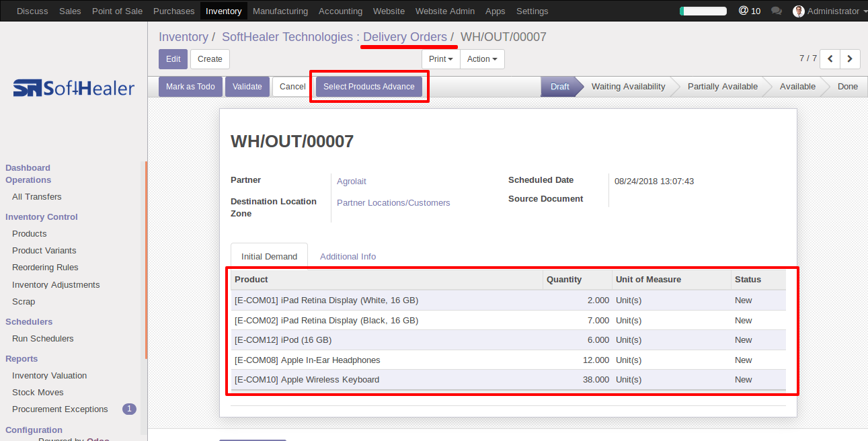The image size is (868, 441).
Task: Select the Initial Demand tab
Action: (x=269, y=256)
